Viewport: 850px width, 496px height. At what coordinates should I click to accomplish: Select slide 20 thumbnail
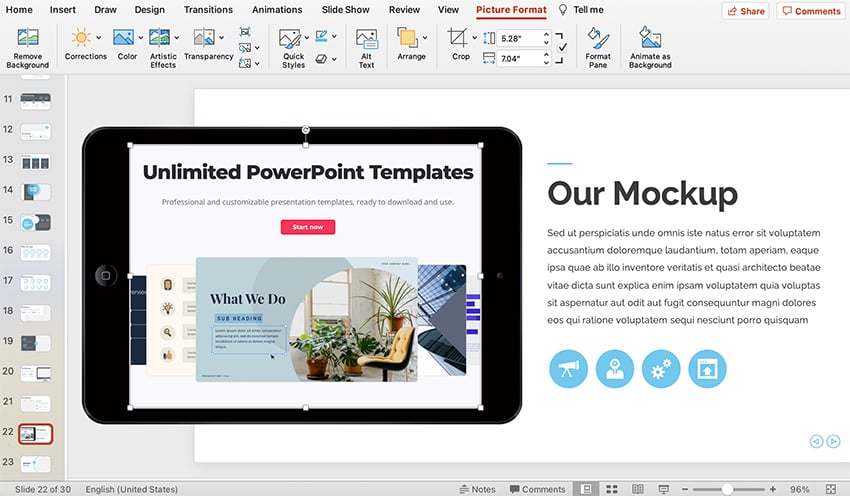pos(36,373)
